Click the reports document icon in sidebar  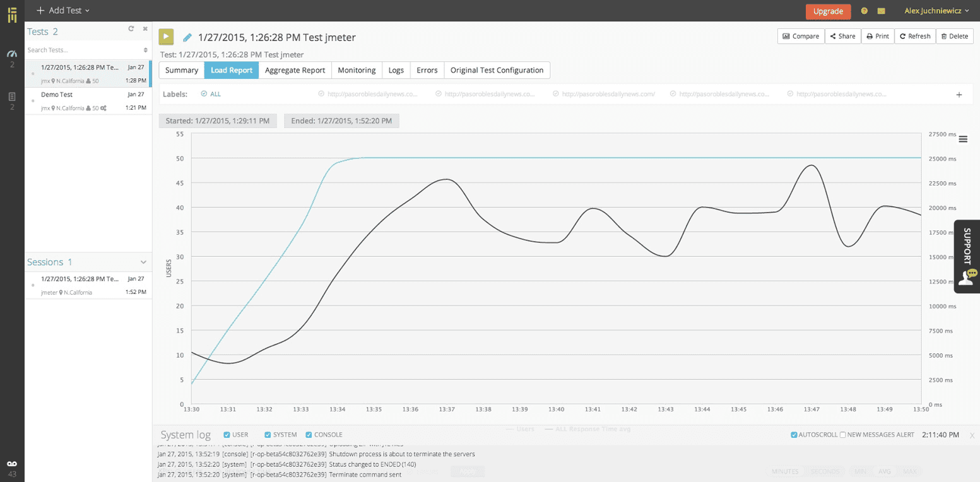click(12, 97)
